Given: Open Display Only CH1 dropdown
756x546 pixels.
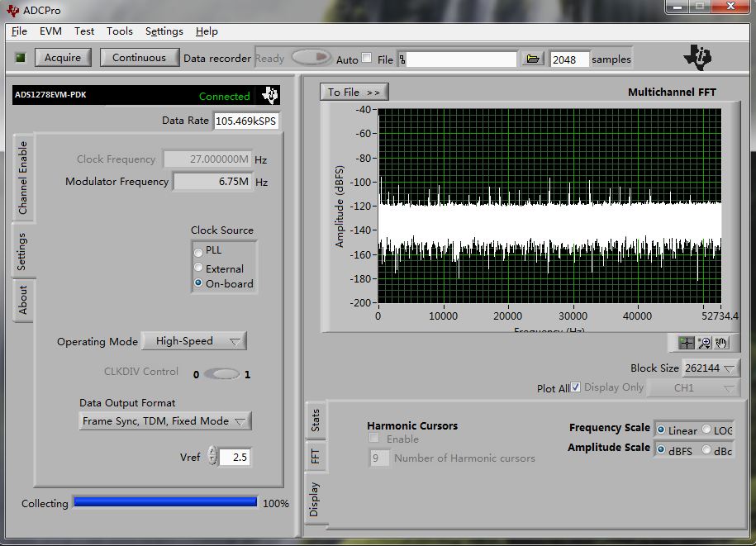Looking at the screenshot, I should coord(693,388).
